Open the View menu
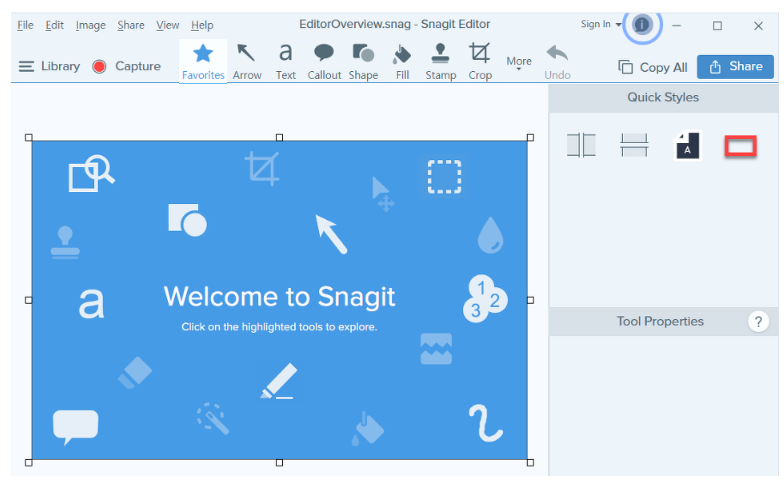The height and width of the screenshot is (486, 784). 168,25
